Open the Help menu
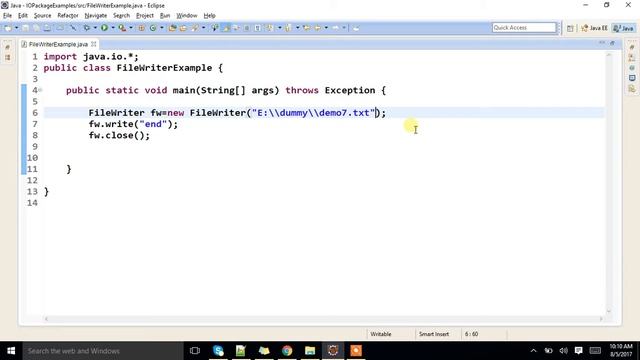 [x=209, y=16]
